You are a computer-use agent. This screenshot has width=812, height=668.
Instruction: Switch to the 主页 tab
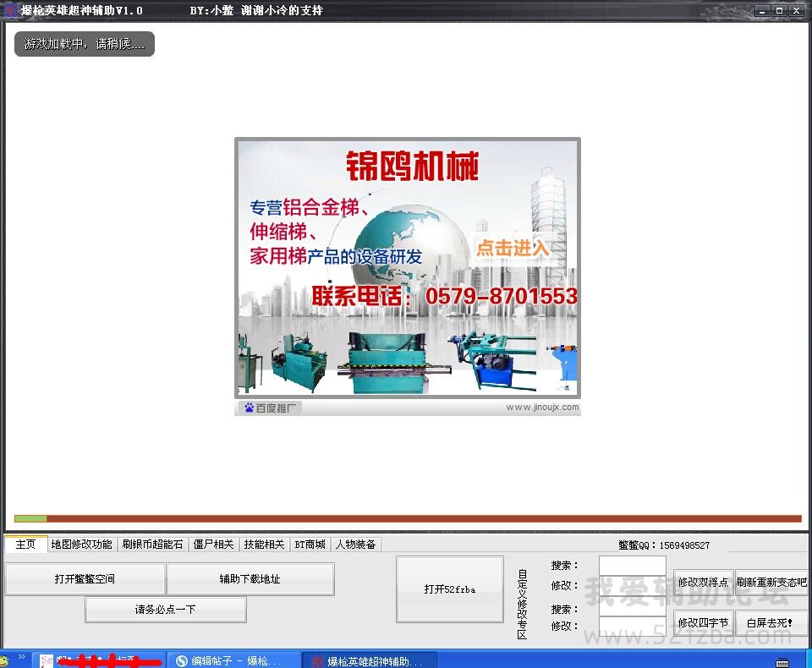tap(25, 545)
